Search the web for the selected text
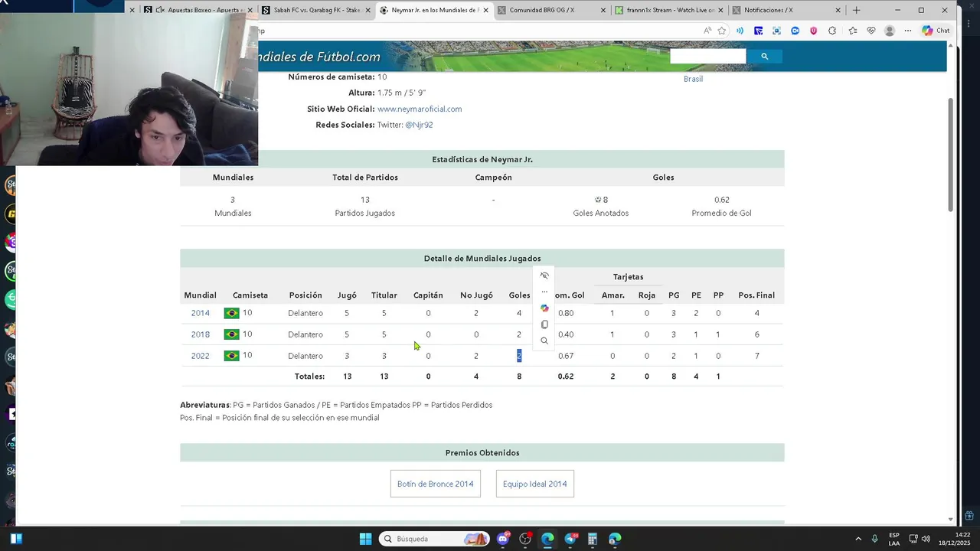Viewport: 980px width, 551px height. (544, 341)
